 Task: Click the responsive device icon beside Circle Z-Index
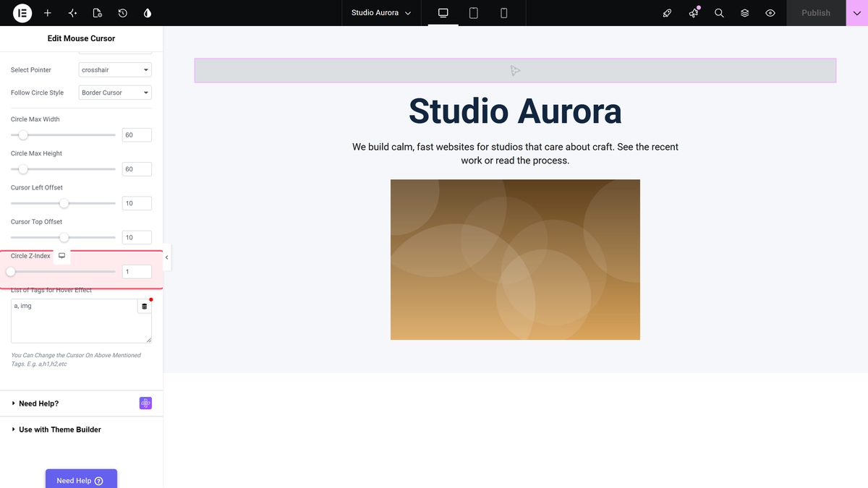pos(62,256)
